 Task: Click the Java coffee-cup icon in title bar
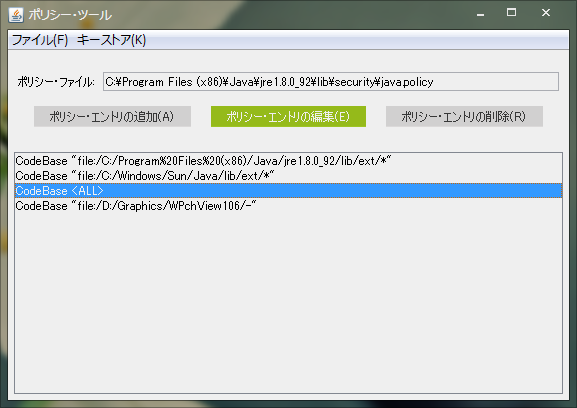point(16,15)
